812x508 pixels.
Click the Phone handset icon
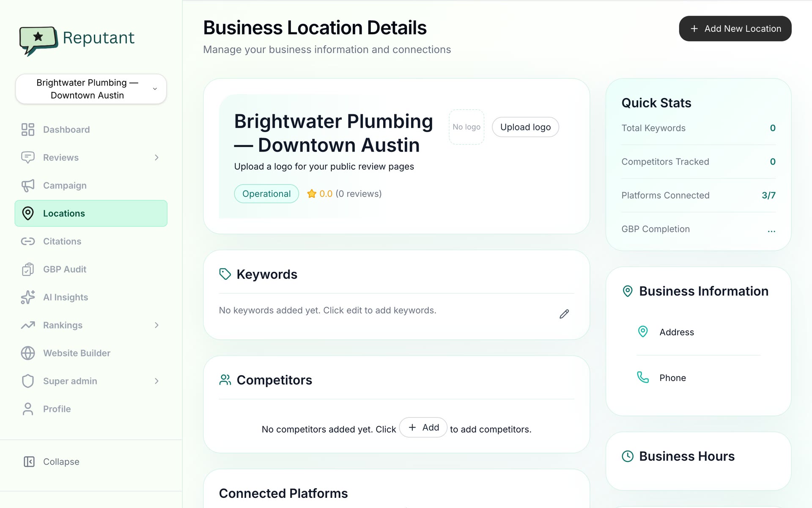coord(643,377)
